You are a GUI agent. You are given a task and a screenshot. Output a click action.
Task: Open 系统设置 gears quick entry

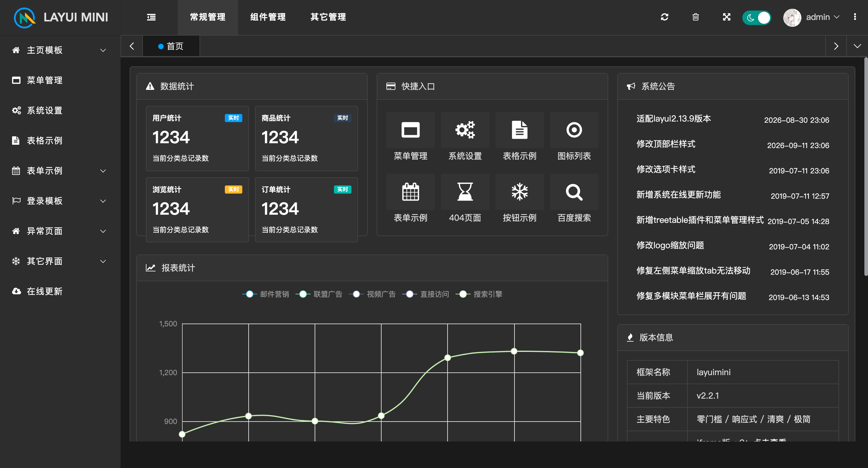tap(465, 129)
